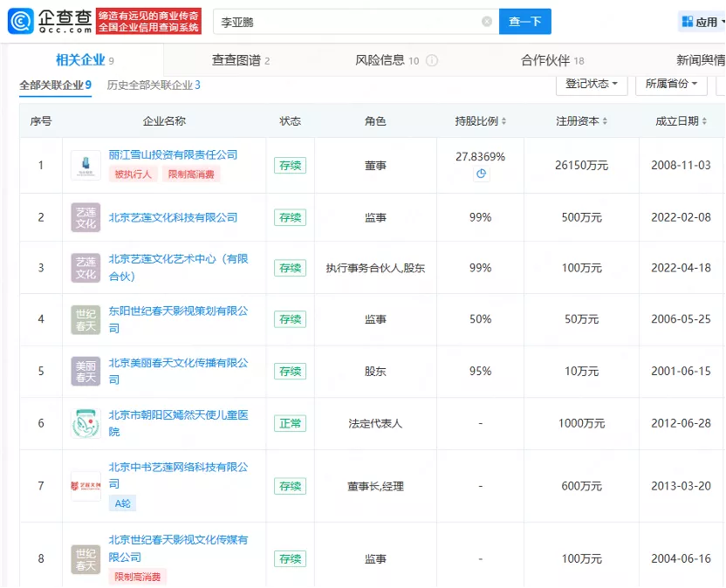The width and height of the screenshot is (726, 588).
Task: Clear the search box with the X icon
Action: pos(486,22)
